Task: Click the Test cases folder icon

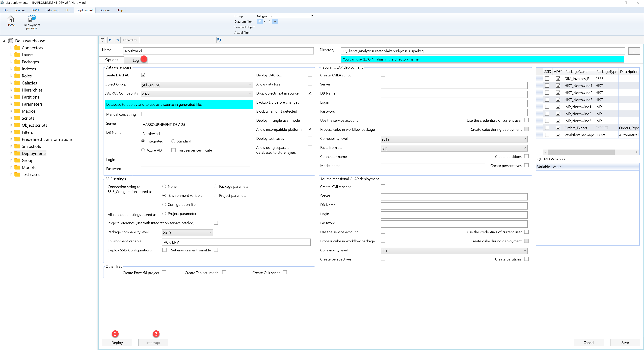Action: [17, 174]
